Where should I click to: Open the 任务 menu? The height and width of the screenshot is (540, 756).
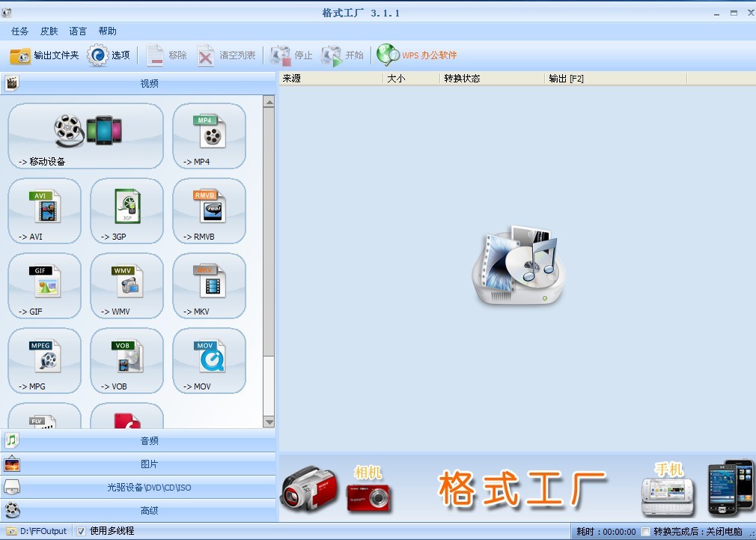(19, 31)
